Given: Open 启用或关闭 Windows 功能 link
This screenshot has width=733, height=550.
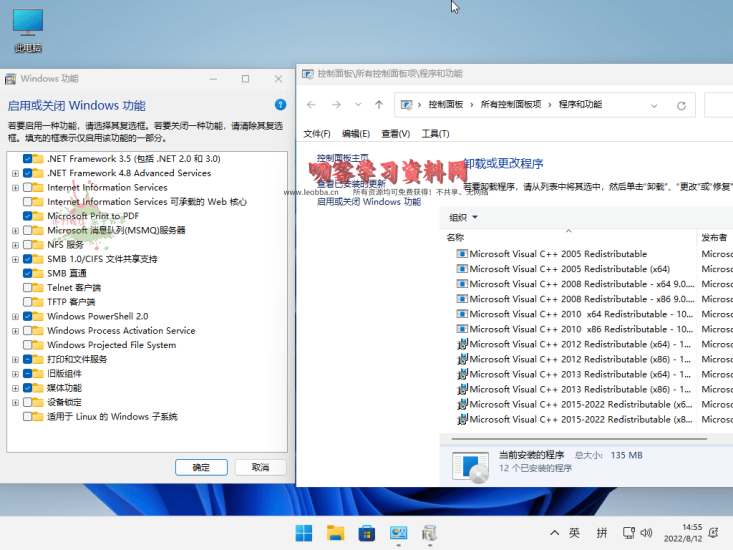Looking at the screenshot, I should (369, 202).
